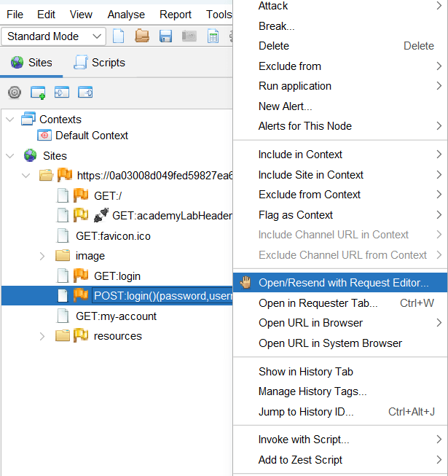The image size is (448, 476).
Task: Open the File menu
Action: point(15,15)
